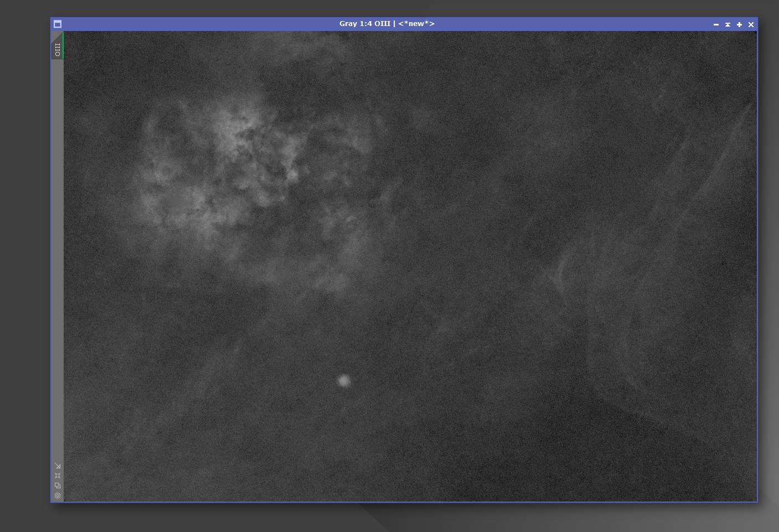Click the small bright round nebula in image

coord(344,381)
